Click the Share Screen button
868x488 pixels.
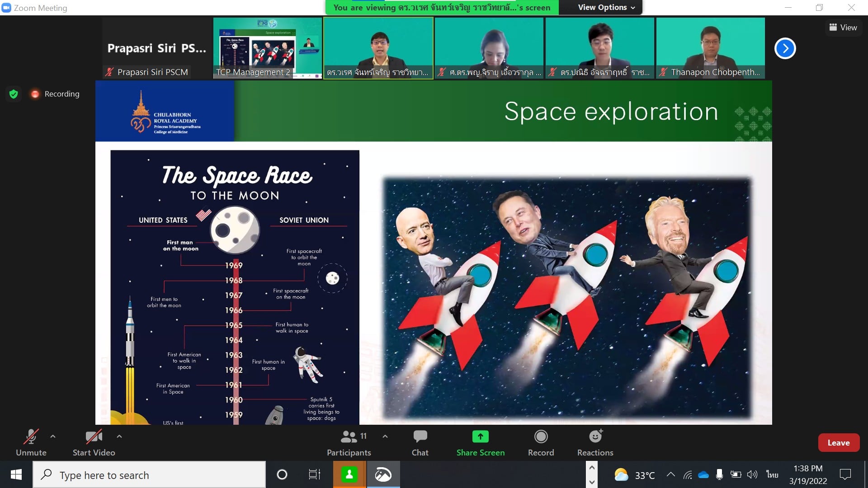click(x=480, y=443)
